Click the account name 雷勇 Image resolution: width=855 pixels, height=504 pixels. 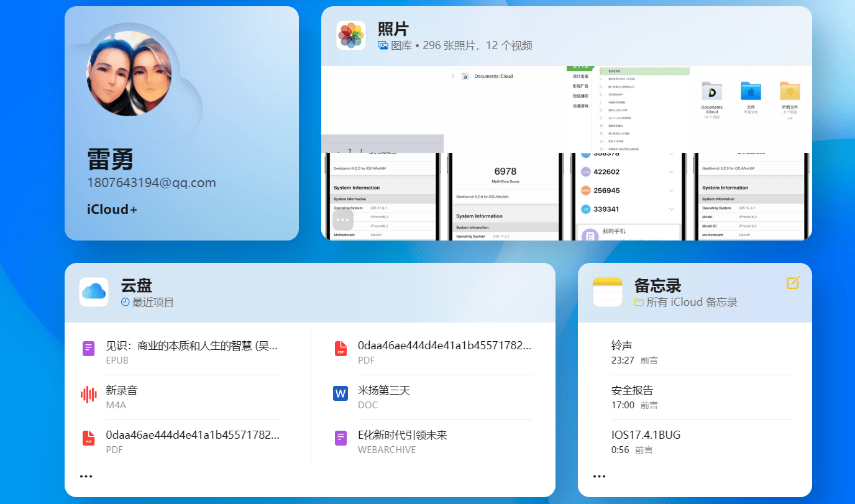tap(111, 159)
